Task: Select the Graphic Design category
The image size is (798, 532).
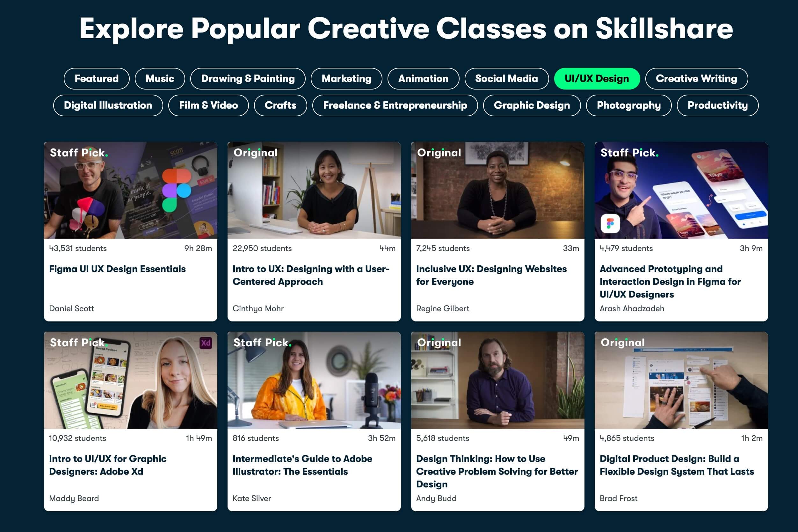Action: (532, 105)
